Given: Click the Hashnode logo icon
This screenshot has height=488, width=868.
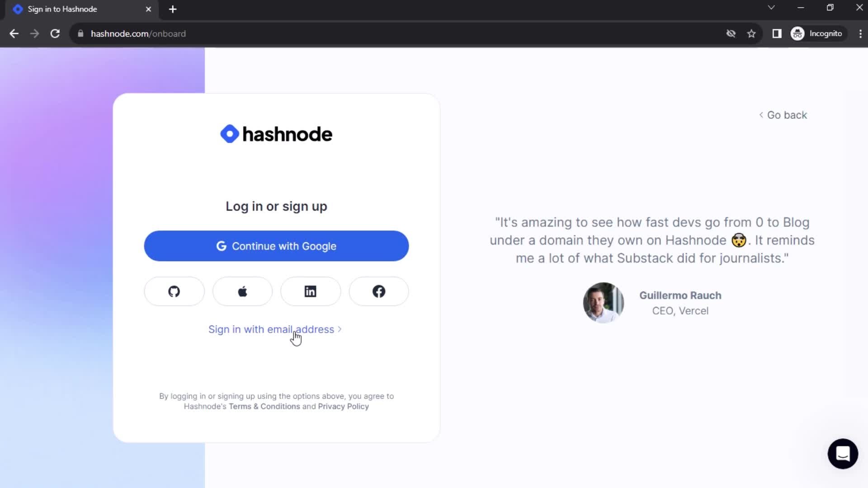Looking at the screenshot, I should pos(230,133).
